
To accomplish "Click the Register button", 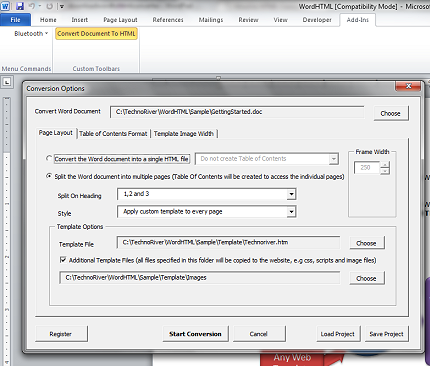I will pyautogui.click(x=61, y=334).
